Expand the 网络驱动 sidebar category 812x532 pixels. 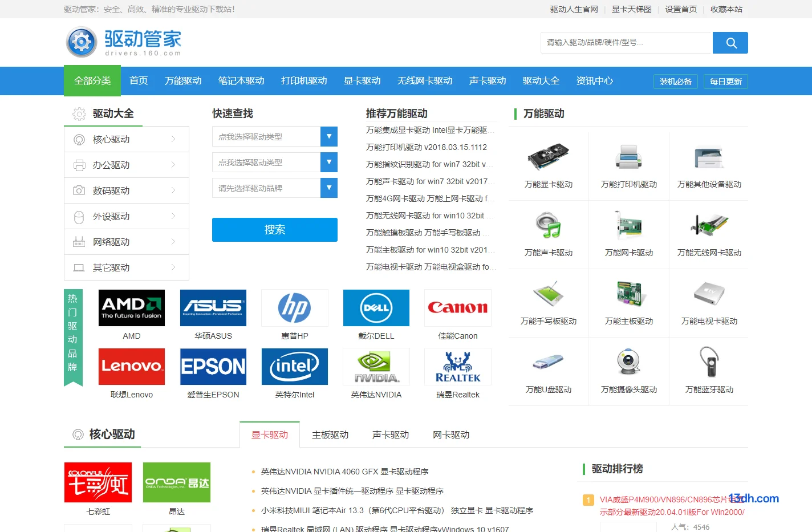click(x=127, y=242)
